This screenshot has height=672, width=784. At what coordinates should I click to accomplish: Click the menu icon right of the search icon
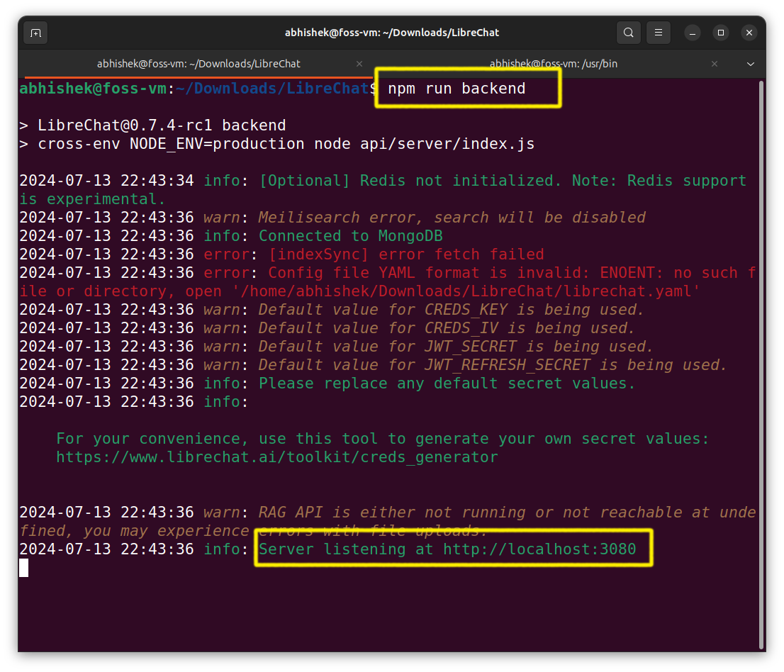(658, 32)
